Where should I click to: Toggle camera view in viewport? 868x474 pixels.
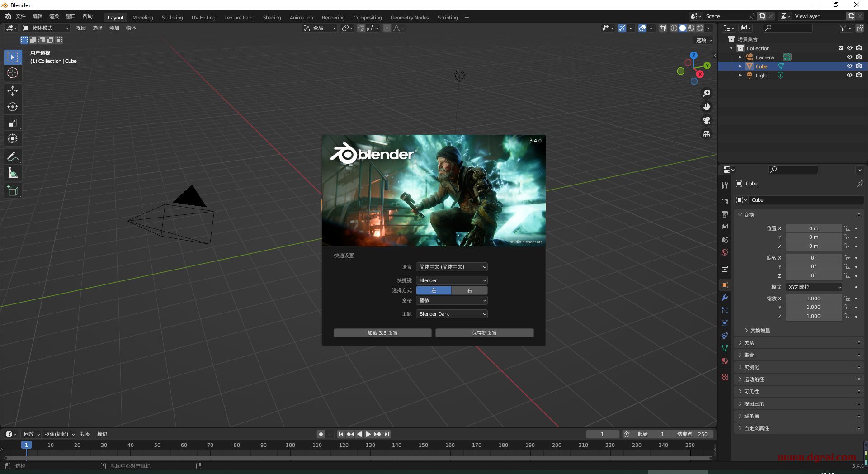tap(706, 120)
